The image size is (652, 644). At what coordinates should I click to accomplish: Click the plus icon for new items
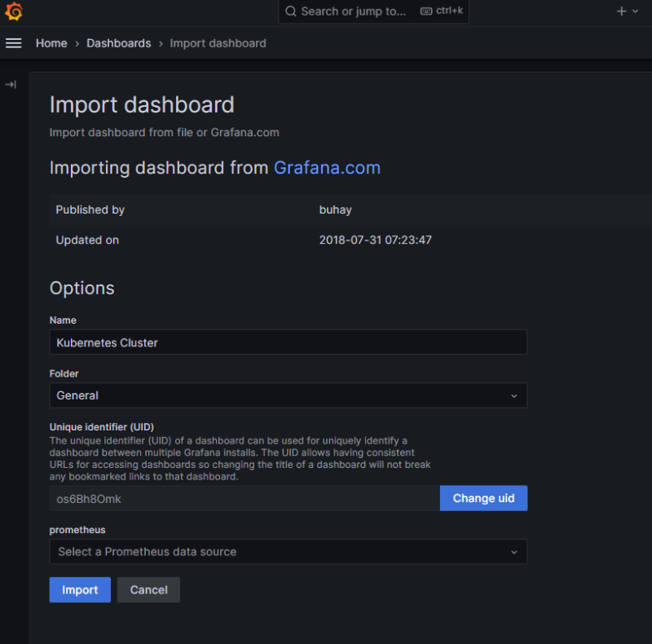(x=621, y=11)
